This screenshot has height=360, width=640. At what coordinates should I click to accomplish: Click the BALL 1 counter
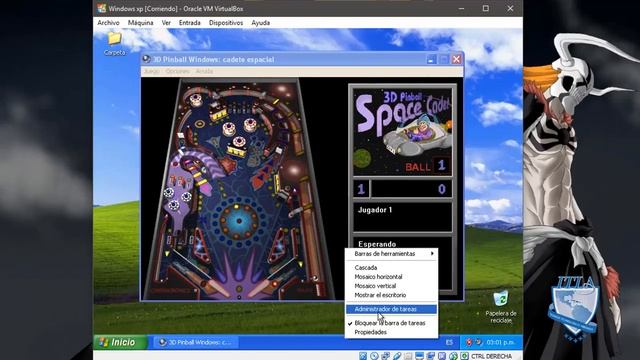[x=427, y=166]
